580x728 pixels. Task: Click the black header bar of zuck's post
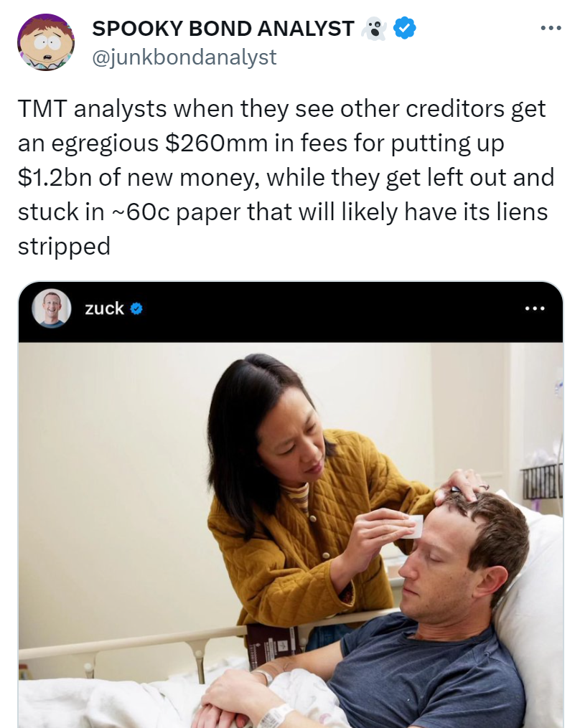coord(291,312)
